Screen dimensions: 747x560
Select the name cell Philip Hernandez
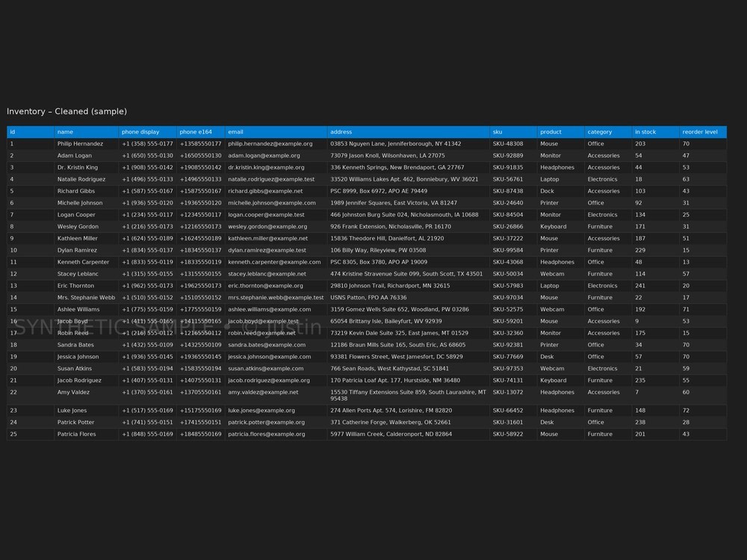coord(86,144)
